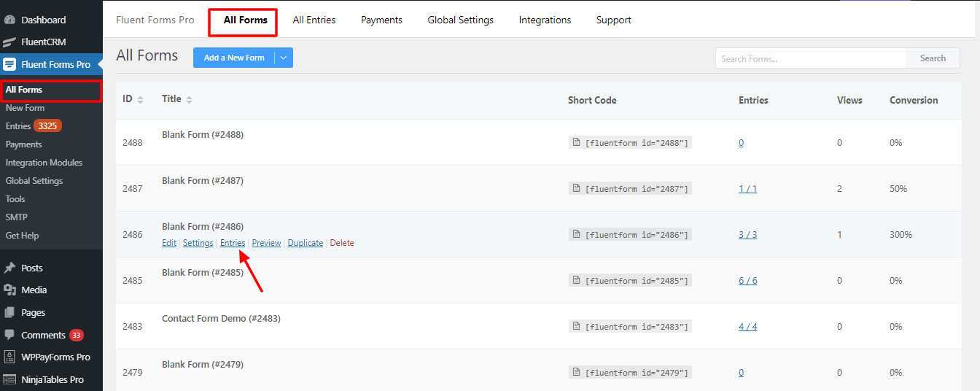Click the NinjaTables Pro icon

coord(10,379)
